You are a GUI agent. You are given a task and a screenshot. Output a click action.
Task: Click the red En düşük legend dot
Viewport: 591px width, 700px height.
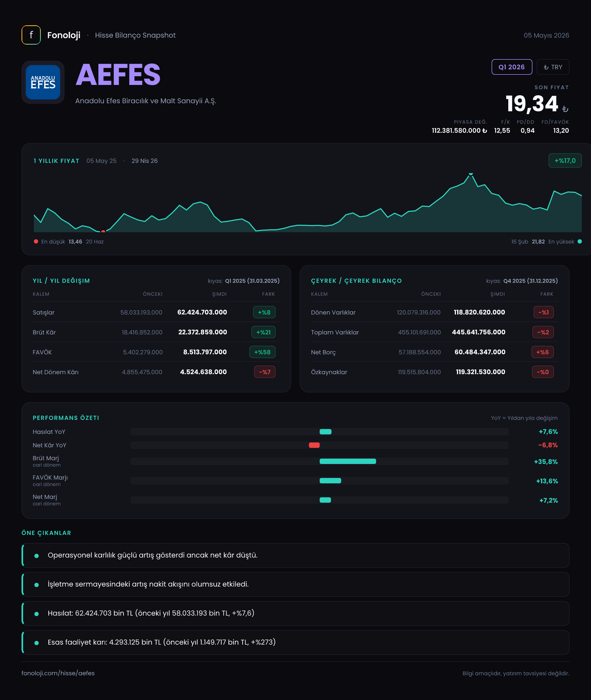coord(36,241)
